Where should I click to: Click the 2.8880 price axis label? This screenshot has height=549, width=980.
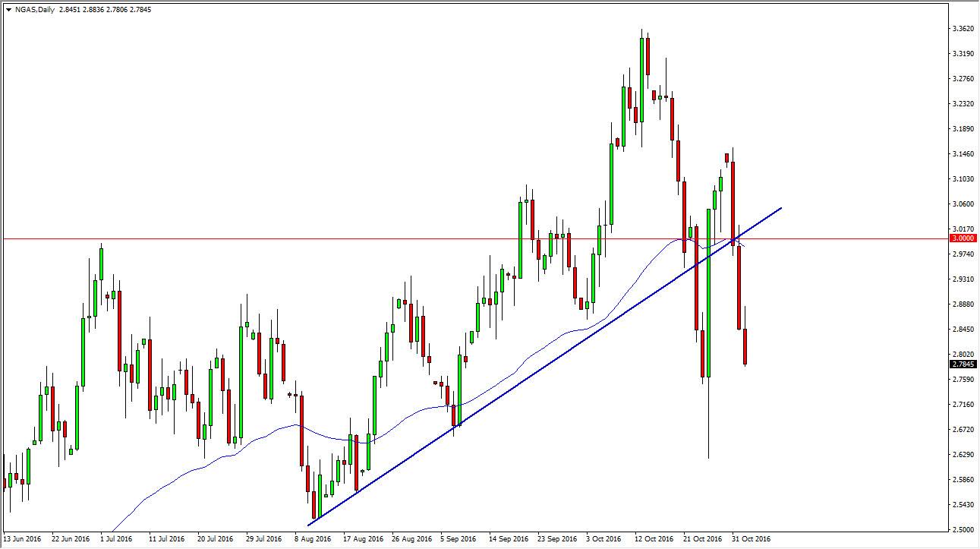[963, 304]
